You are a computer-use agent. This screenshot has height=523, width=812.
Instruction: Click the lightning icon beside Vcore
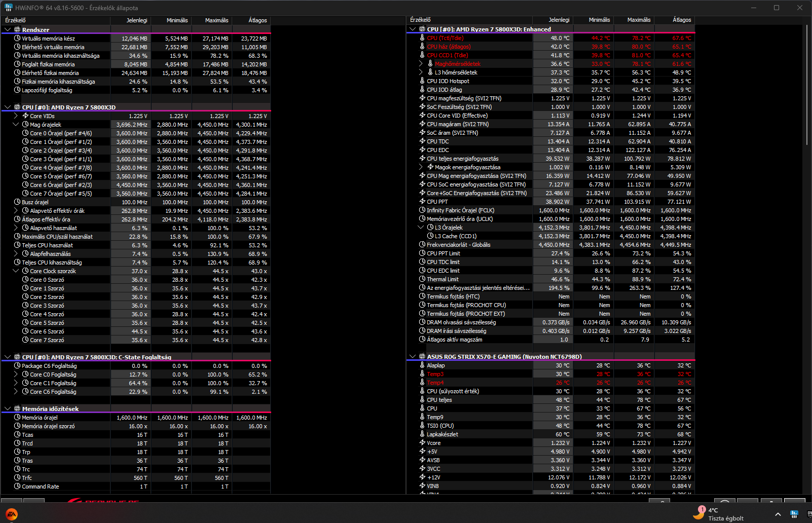pyautogui.click(x=422, y=443)
